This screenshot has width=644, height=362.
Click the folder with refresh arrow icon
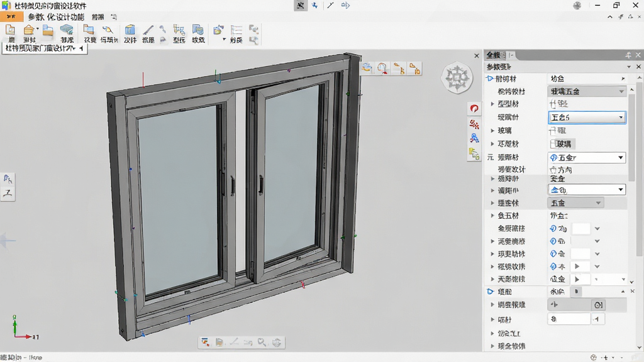[x=218, y=30]
